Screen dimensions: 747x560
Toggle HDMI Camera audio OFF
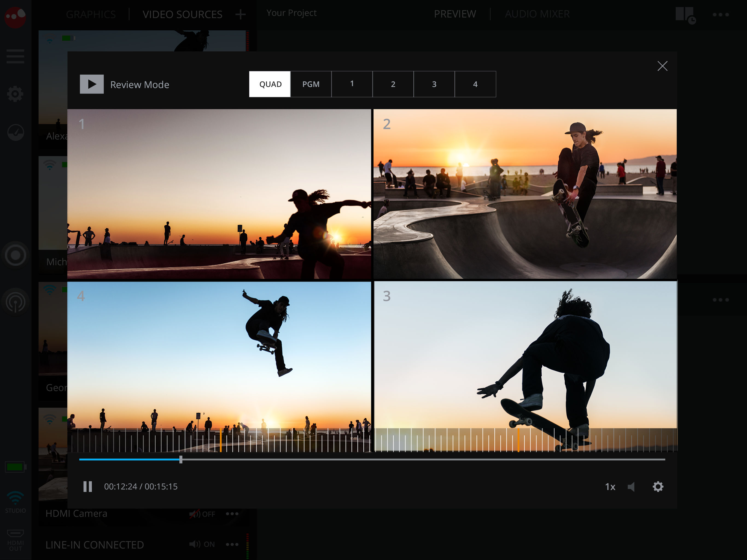point(202,514)
